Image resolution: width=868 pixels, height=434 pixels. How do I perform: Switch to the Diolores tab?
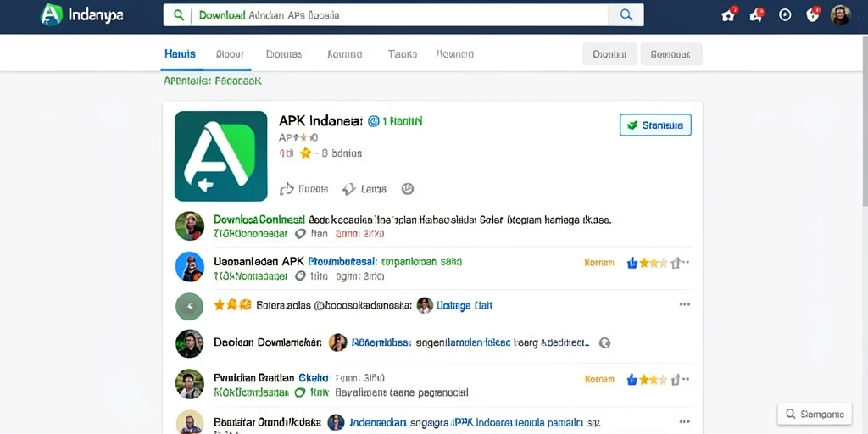pyautogui.click(x=284, y=54)
